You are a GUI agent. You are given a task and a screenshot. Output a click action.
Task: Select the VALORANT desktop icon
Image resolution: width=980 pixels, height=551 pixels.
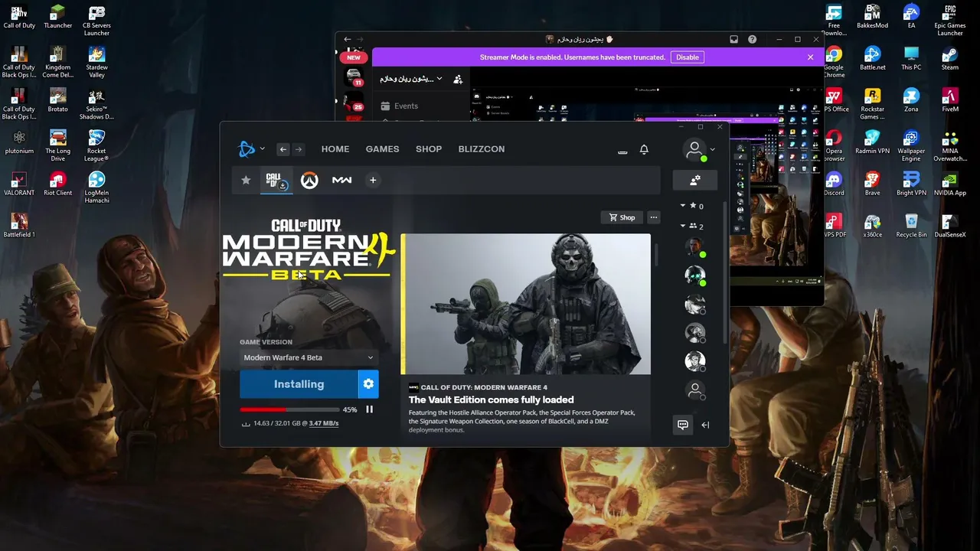pos(19,184)
